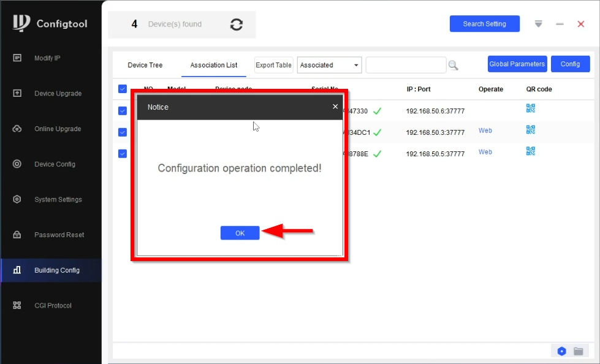This screenshot has width=600, height=364.
Task: Uncheck the third device row checkbox
Action: click(x=123, y=153)
